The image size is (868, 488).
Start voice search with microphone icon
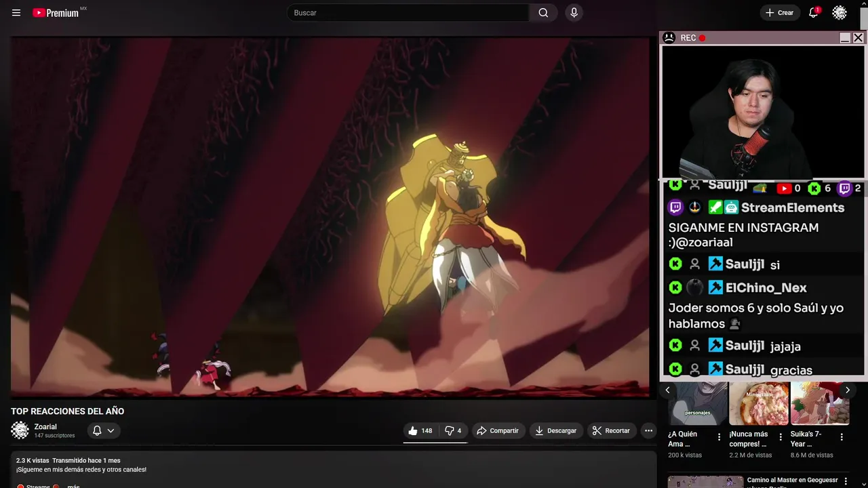(574, 13)
